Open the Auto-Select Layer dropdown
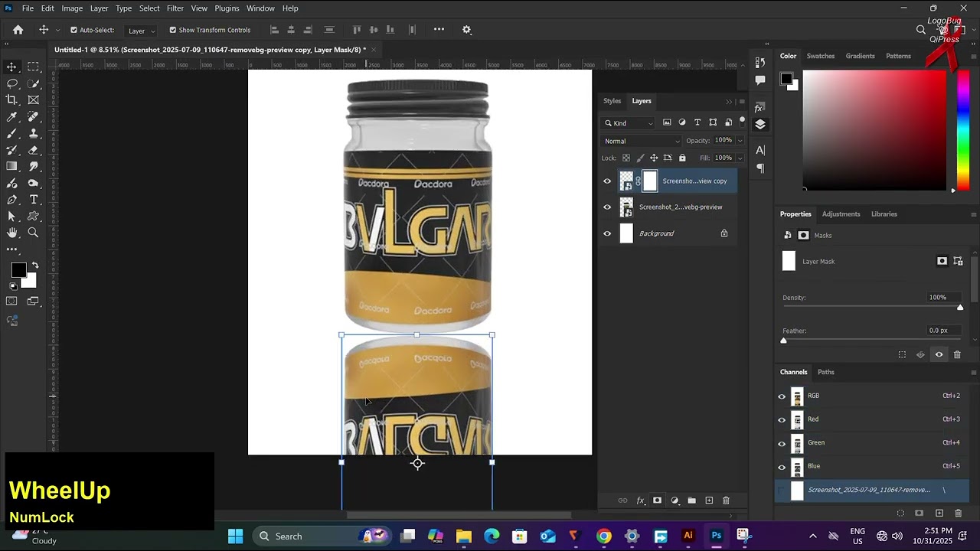This screenshot has width=980, height=551. coord(141,31)
